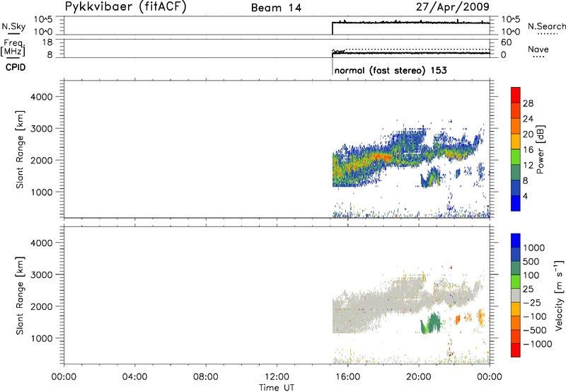This screenshot has height=392, width=566.
Task: Click the 3000 tick label in power panel
Action: coord(42,129)
